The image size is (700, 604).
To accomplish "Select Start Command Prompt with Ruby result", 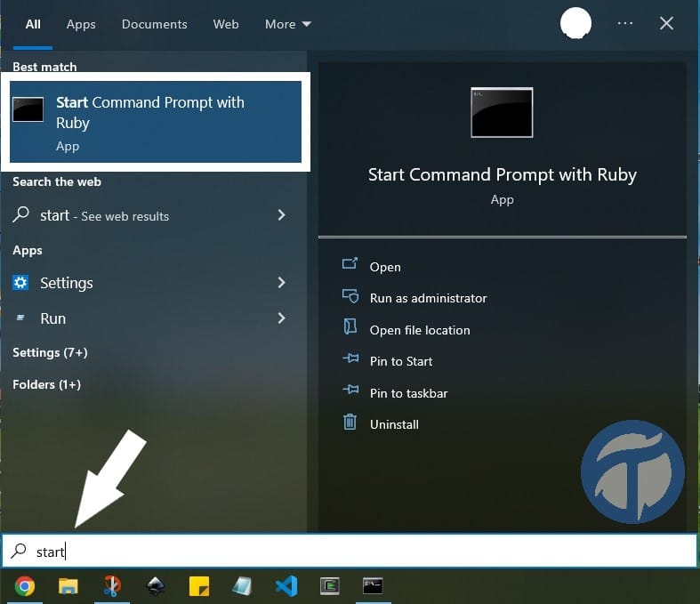I will coord(156,122).
